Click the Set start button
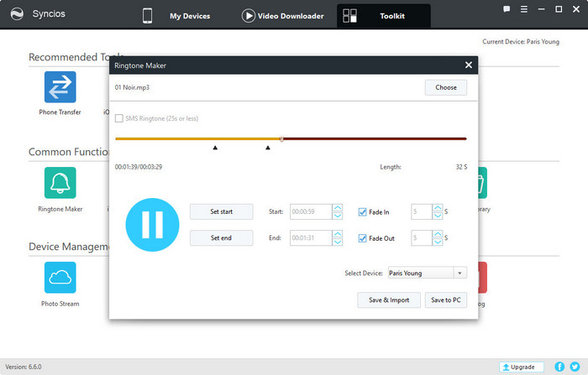Viewport: 588px width, 375px height. [x=221, y=211]
